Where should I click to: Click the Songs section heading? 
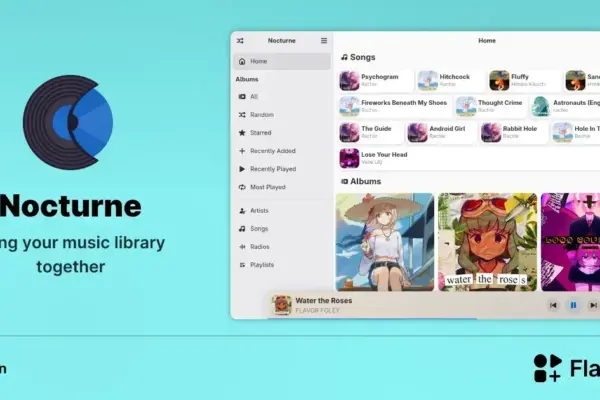(x=358, y=57)
